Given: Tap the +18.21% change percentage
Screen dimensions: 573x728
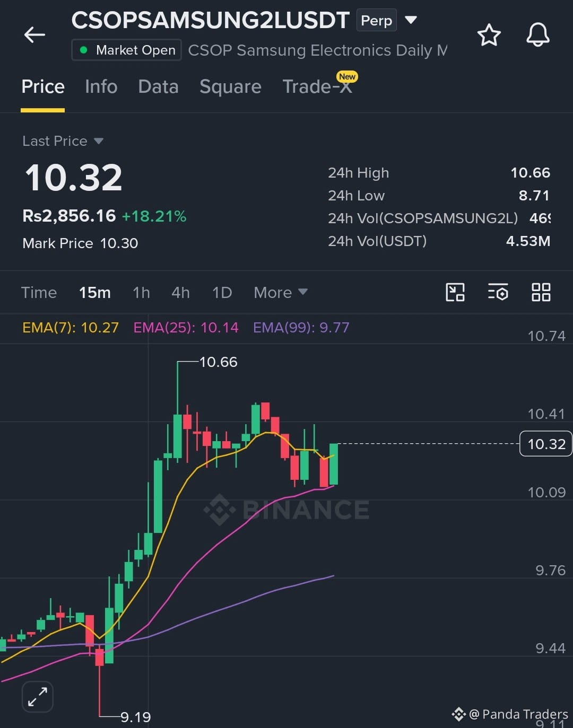Looking at the screenshot, I should (x=154, y=216).
